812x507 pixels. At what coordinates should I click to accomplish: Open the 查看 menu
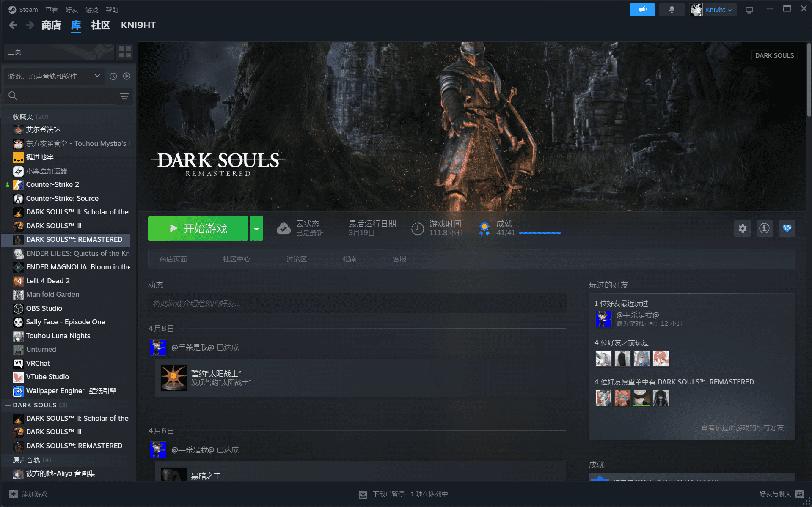pyautogui.click(x=52, y=10)
